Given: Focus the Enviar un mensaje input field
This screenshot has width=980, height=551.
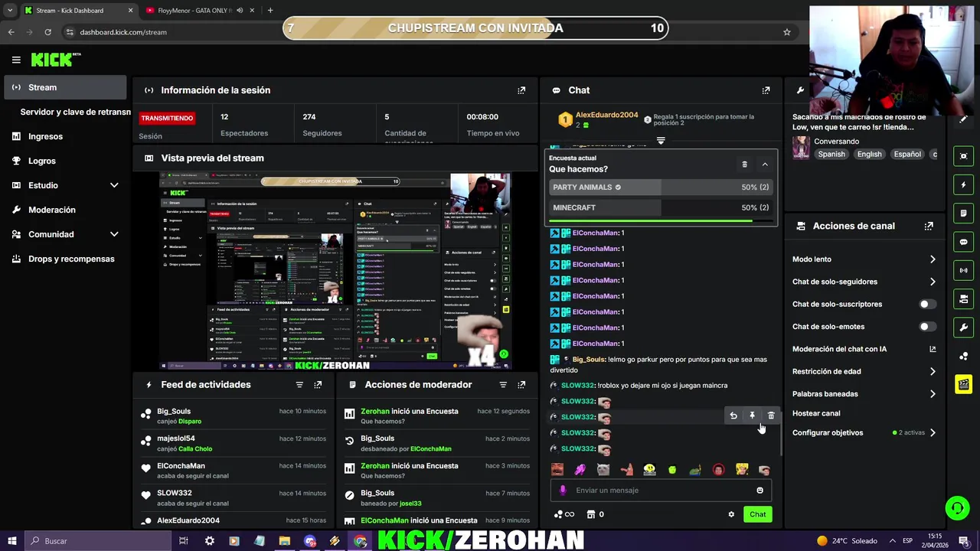Looking at the screenshot, I should tap(661, 491).
